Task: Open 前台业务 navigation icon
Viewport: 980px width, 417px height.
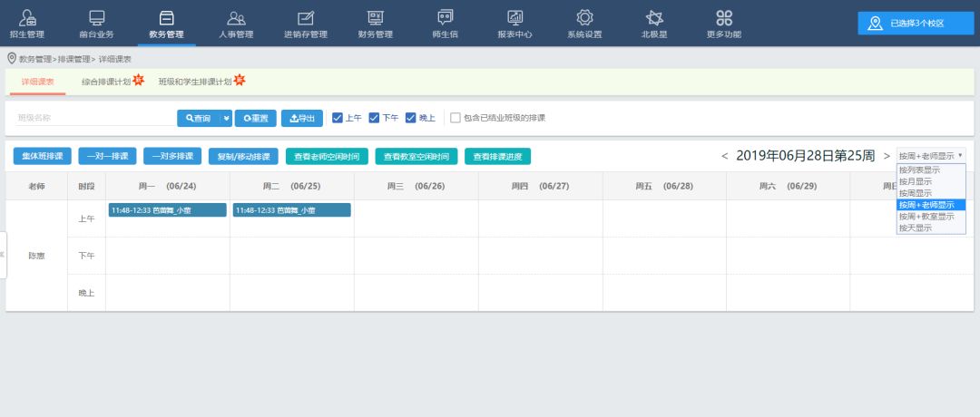Action: (96, 18)
